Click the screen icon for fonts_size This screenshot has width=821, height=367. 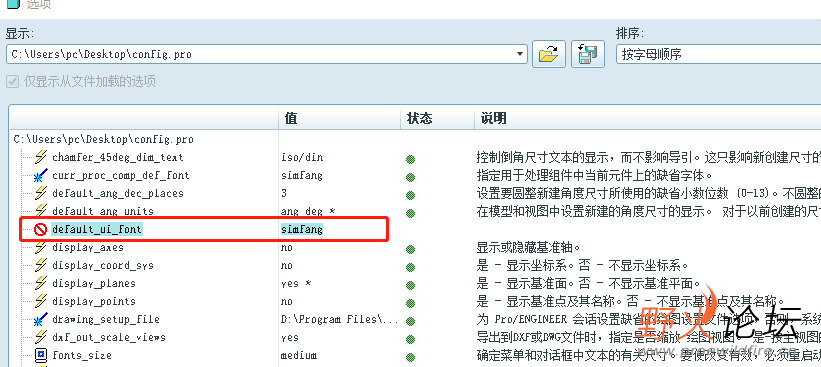41,355
